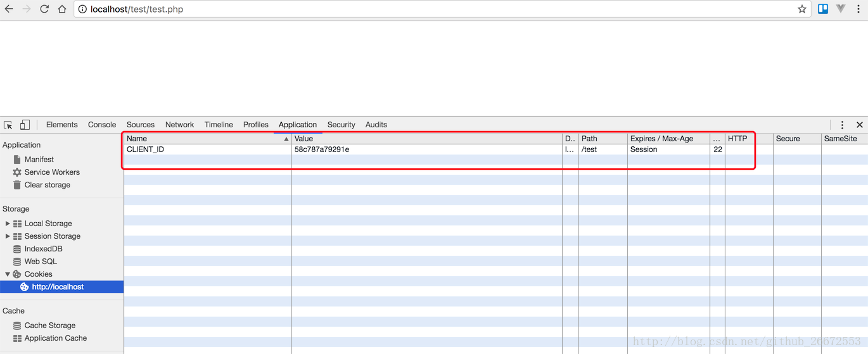Click the Local Storage grid icon
Image resolution: width=868 pixels, height=354 pixels.
(x=17, y=224)
